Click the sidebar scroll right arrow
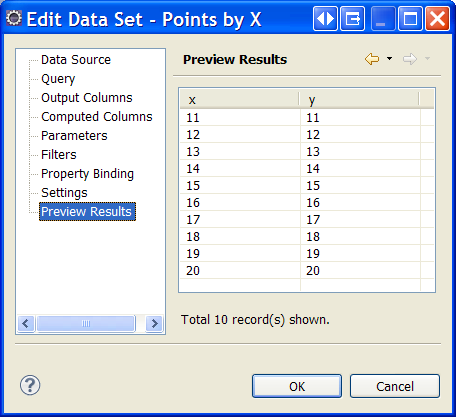This screenshot has height=417, width=456. point(154,323)
